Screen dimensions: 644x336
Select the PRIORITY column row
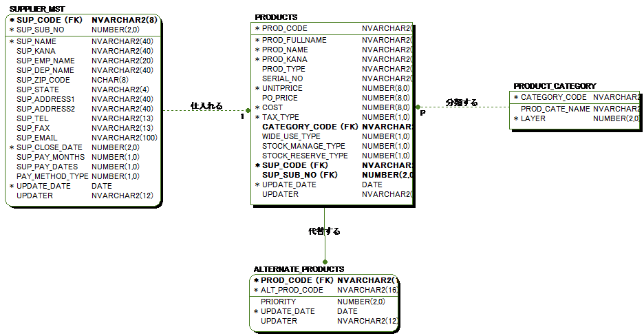[278, 302]
